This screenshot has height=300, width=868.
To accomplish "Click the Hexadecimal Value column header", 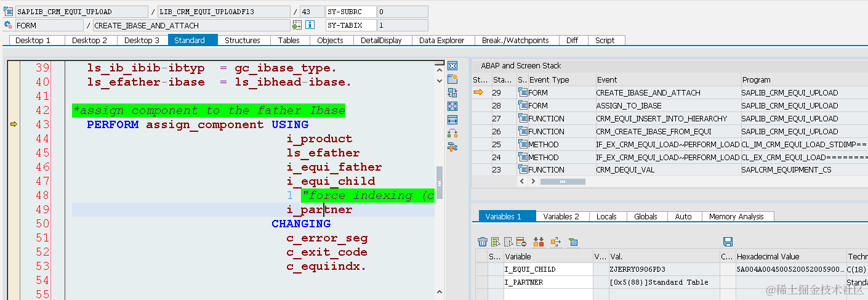I will pyautogui.click(x=790, y=256).
